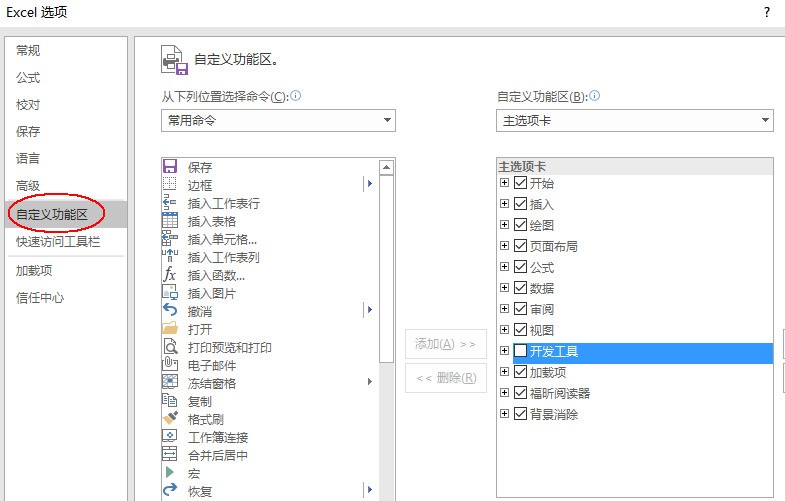Open the 加载项 sidebar category
This screenshot has height=501, width=785.
[x=34, y=271]
